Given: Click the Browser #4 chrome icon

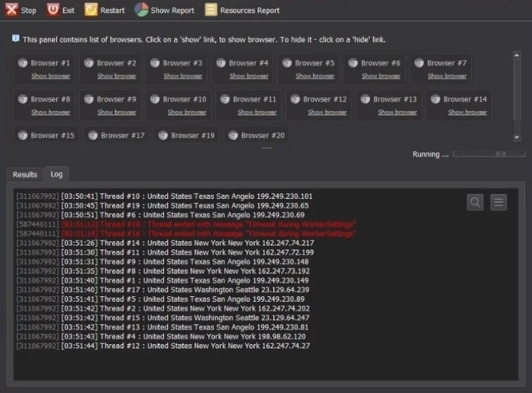Looking at the screenshot, I should tap(221, 63).
